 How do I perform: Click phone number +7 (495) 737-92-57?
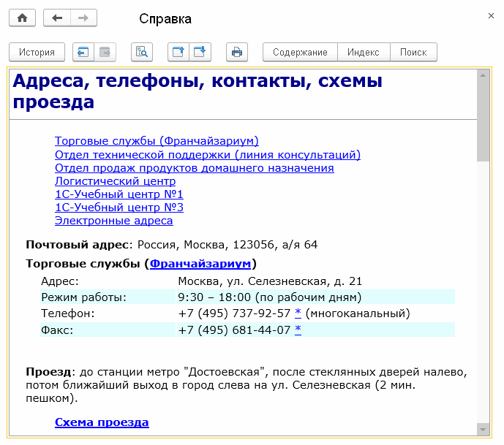click(x=234, y=313)
